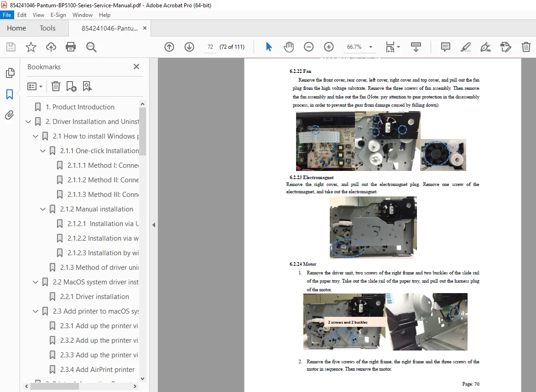Collapse the 2.1.1 One-click Installation bookmark
This screenshot has width=536, height=392.
(43, 150)
